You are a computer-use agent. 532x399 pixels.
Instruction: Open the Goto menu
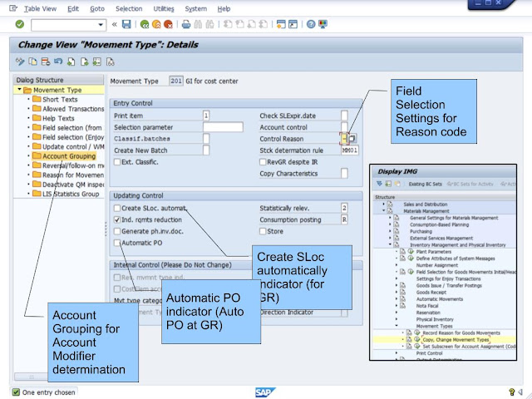coord(97,9)
